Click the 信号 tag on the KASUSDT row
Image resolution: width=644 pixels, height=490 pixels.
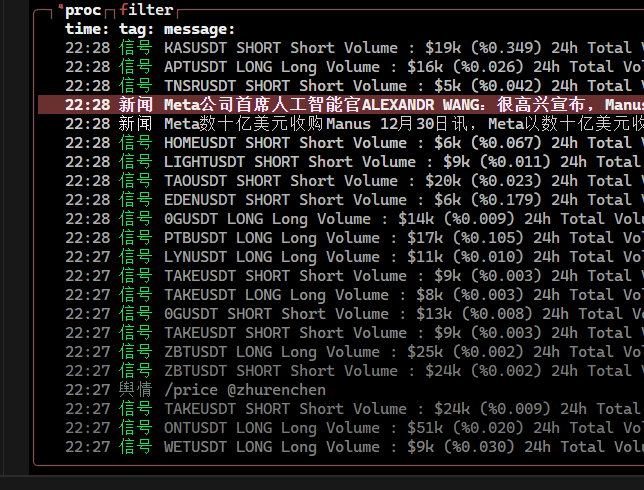(136, 48)
